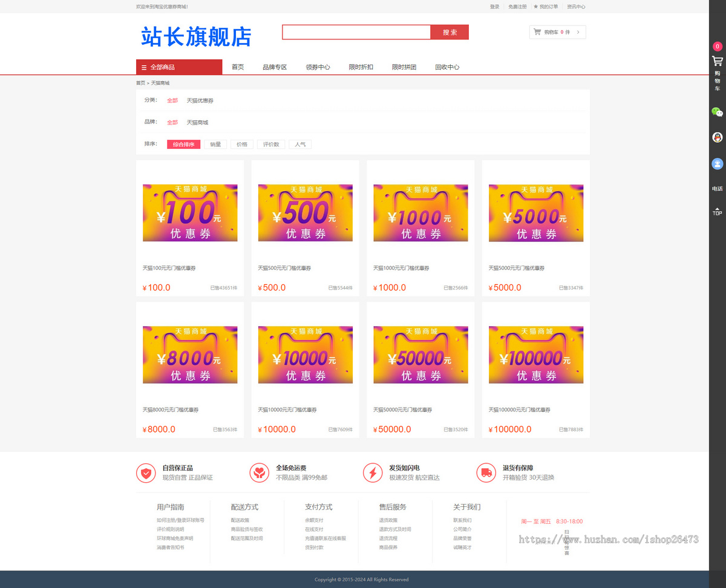The height and width of the screenshot is (588, 726).
Task: Open footer link 公司简介
Action: click(462, 529)
